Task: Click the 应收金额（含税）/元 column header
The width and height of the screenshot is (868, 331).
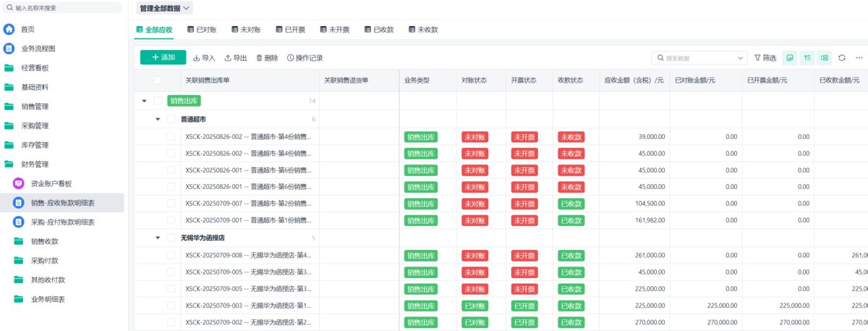Action: tap(634, 80)
